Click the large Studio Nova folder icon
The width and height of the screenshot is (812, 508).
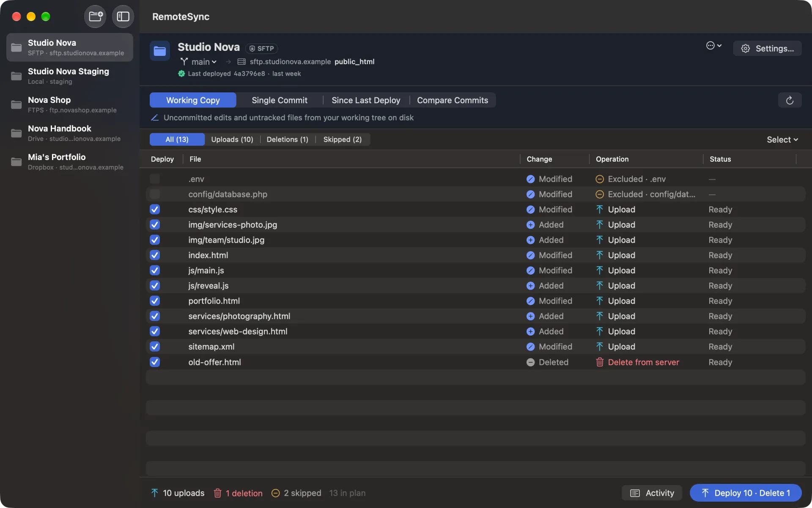[x=160, y=51]
